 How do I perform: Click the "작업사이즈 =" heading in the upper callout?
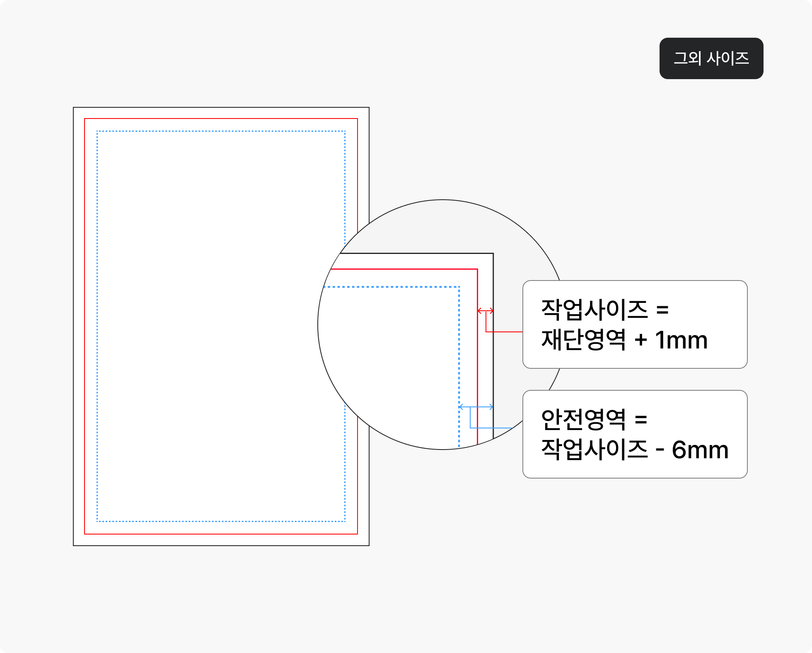click(x=604, y=310)
